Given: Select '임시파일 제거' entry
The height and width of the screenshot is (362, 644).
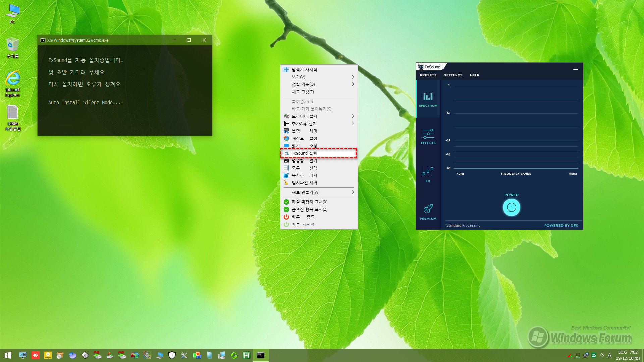Looking at the screenshot, I should [x=319, y=183].
